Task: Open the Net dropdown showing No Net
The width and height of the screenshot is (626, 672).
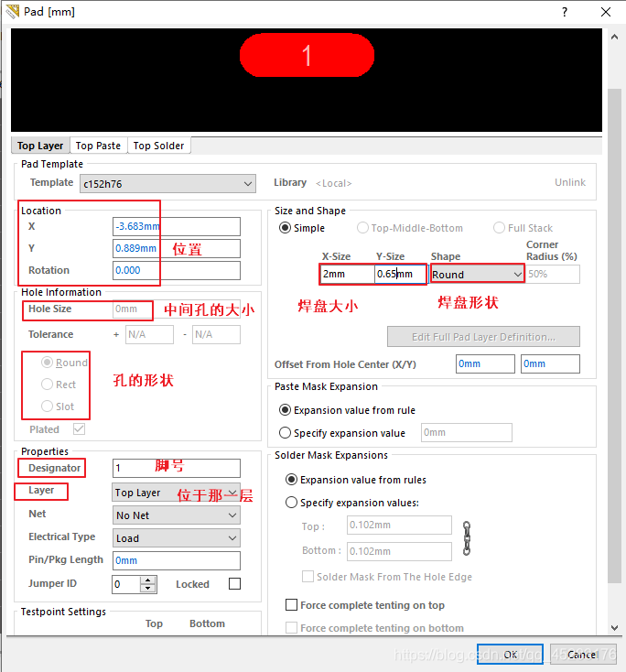Action: pyautogui.click(x=176, y=515)
